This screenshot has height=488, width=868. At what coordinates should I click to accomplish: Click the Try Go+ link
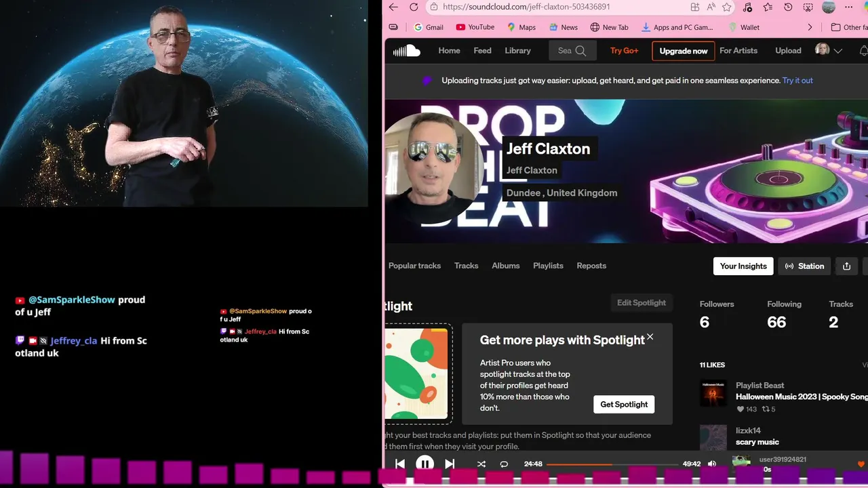pos(624,51)
